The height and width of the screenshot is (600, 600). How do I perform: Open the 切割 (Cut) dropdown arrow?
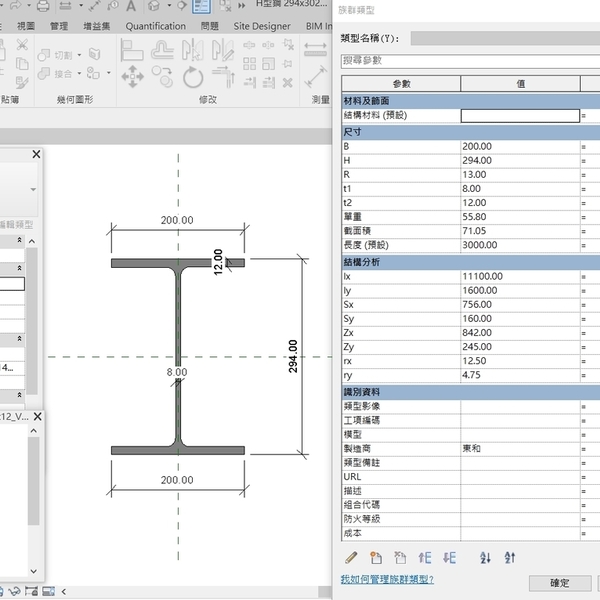click(x=82, y=55)
